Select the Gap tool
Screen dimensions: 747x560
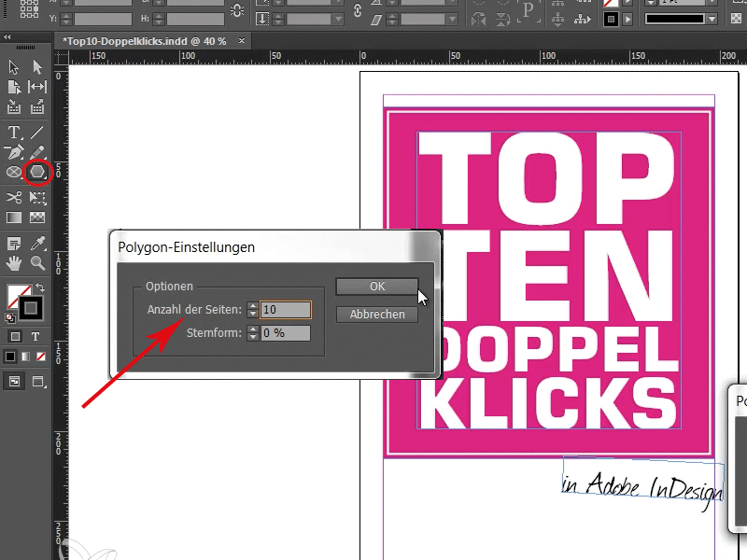click(x=37, y=87)
